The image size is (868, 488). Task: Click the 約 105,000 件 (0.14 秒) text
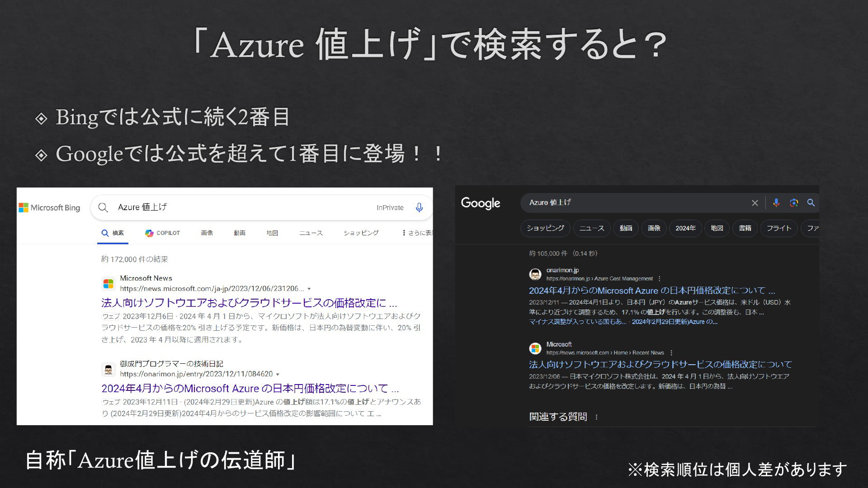click(563, 253)
